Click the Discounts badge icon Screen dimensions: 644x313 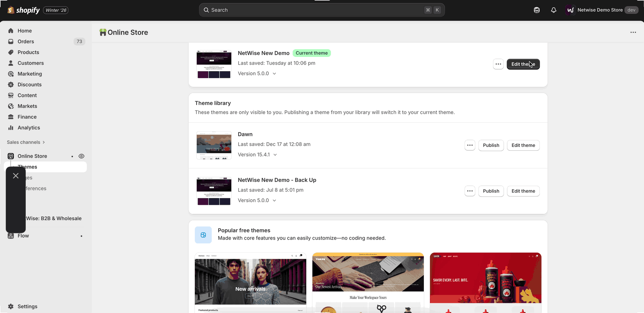(11, 85)
